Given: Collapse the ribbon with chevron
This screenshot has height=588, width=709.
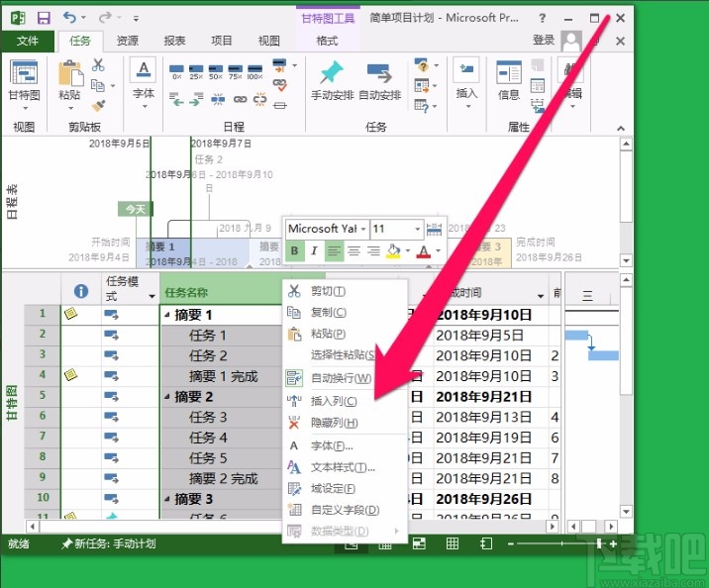Looking at the screenshot, I should click(621, 129).
